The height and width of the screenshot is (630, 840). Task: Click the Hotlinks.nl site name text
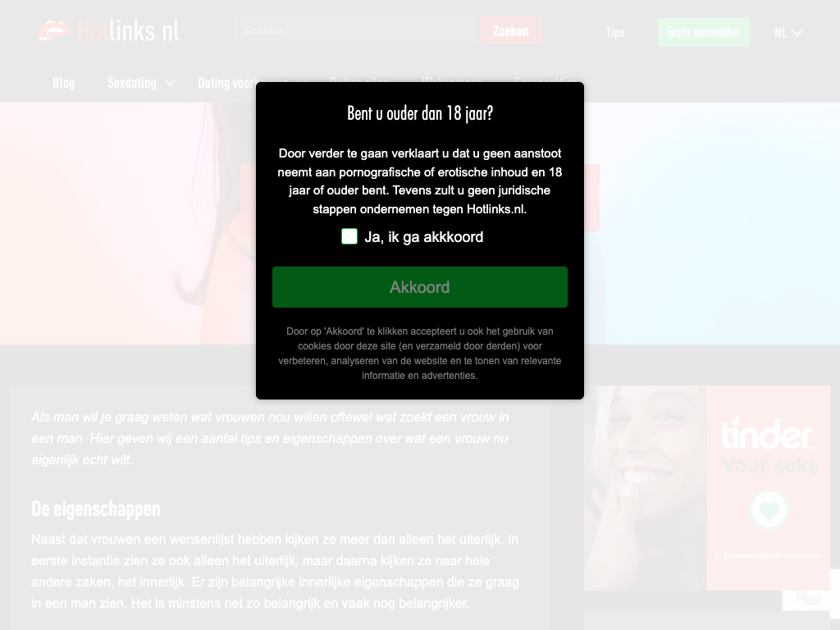pyautogui.click(x=129, y=30)
